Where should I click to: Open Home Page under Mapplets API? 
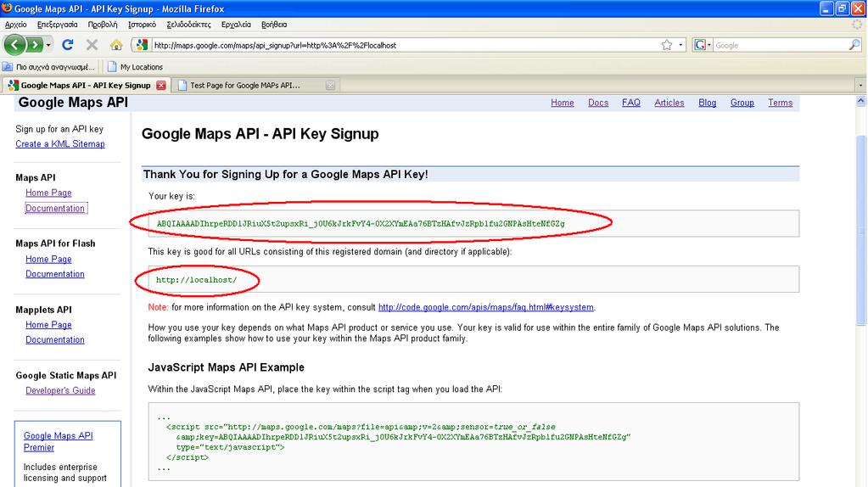pos(48,325)
